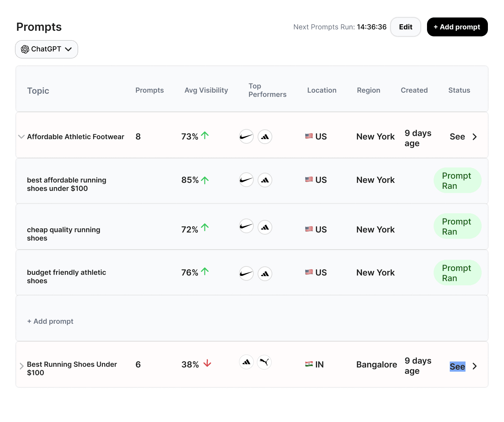Image resolution: width=504 pixels, height=422 pixels.
Task: Click US flag in best affordable running shoes row
Action: (309, 179)
